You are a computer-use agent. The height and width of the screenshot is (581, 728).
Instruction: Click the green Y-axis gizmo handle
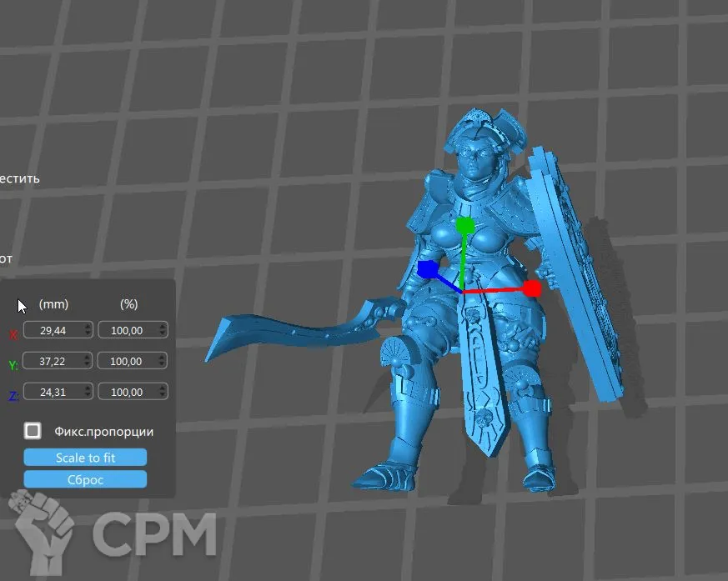tap(465, 226)
